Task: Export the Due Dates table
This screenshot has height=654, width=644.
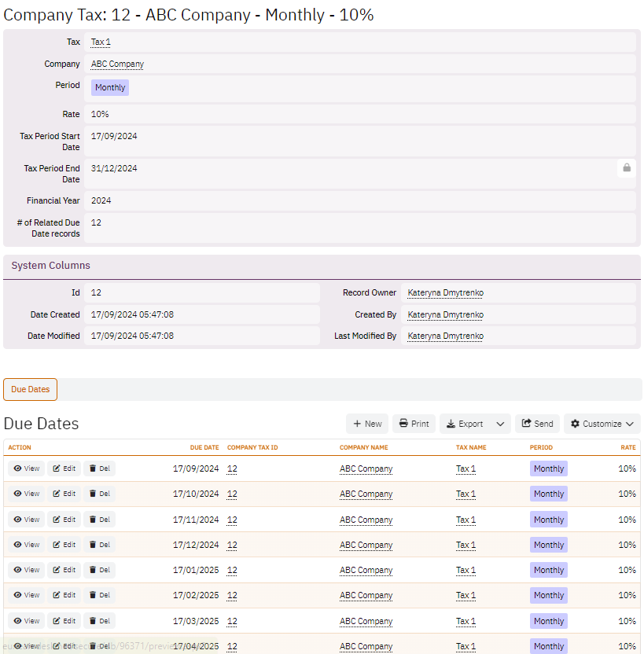Action: coord(465,424)
